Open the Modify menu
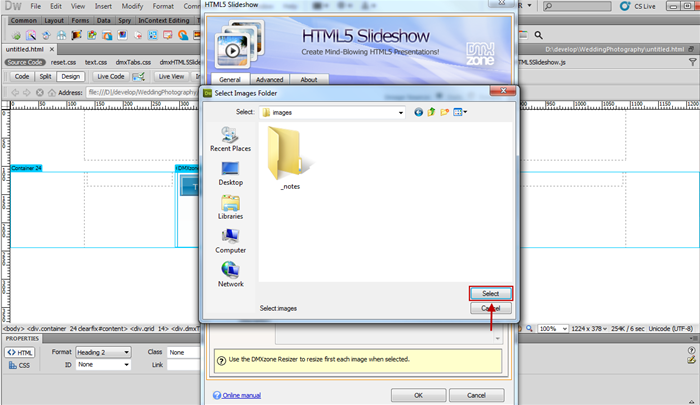 [133, 6]
